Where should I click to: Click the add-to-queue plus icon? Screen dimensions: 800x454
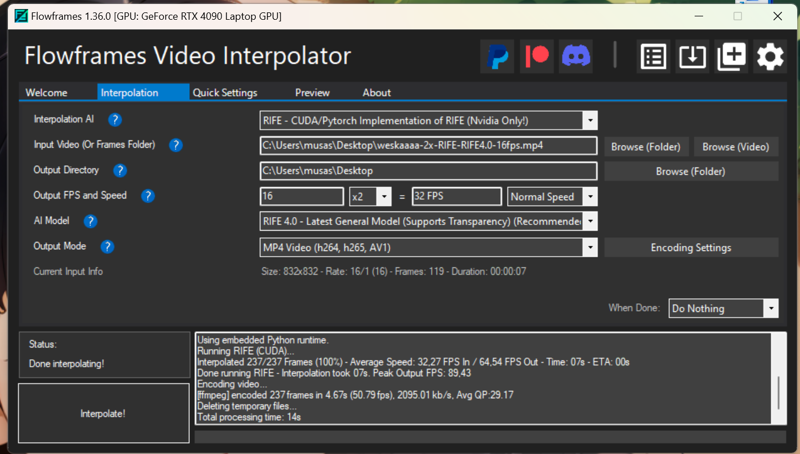click(x=732, y=56)
